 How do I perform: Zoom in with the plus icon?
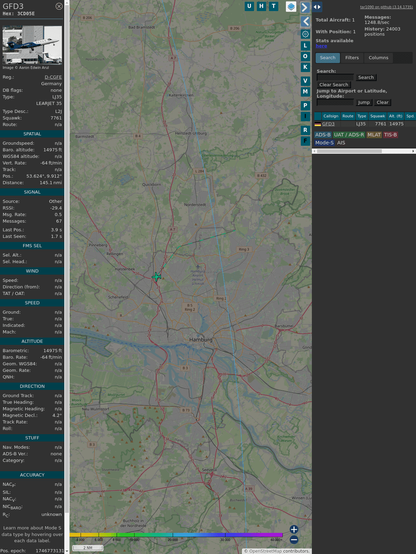294,529
